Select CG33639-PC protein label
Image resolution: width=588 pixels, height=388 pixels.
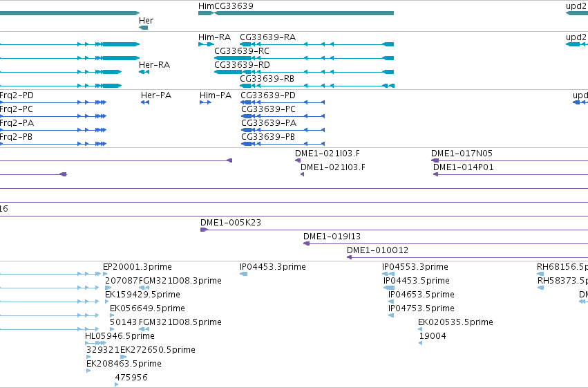click(x=269, y=109)
